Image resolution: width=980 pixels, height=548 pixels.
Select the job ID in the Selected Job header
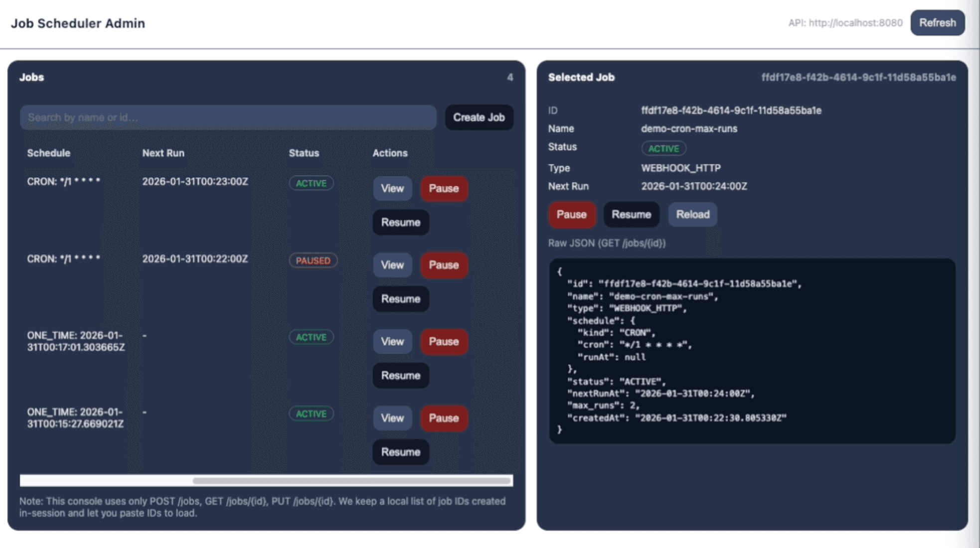[x=858, y=78]
